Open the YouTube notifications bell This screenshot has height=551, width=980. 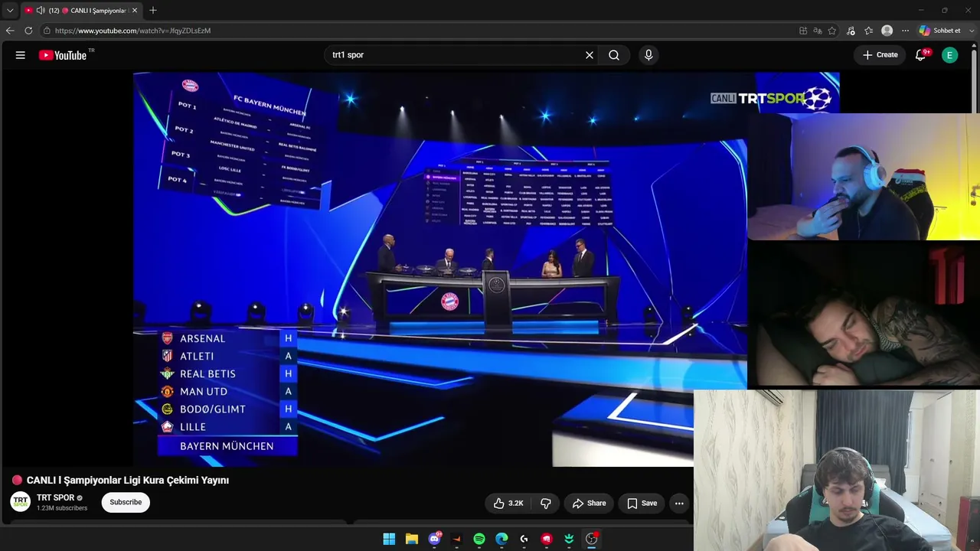(x=921, y=55)
